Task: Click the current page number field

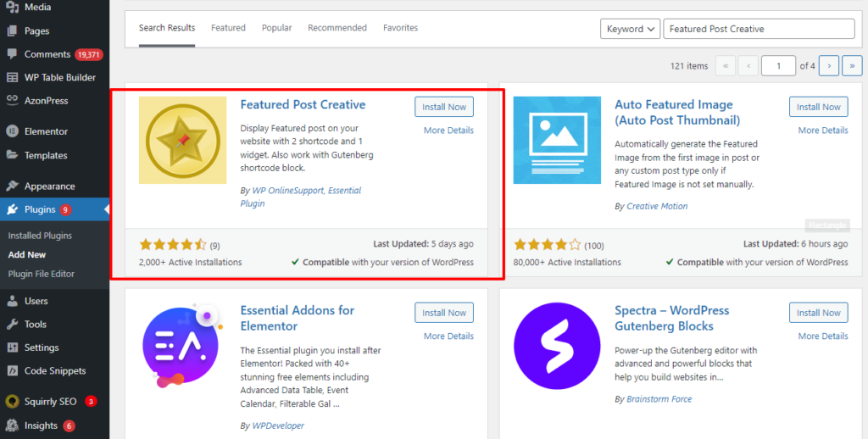Action: tap(778, 65)
